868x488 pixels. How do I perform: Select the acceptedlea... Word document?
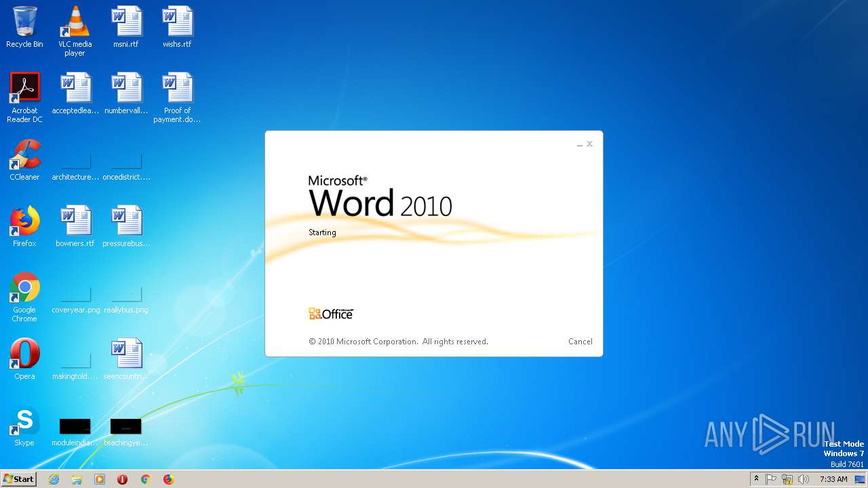75,94
